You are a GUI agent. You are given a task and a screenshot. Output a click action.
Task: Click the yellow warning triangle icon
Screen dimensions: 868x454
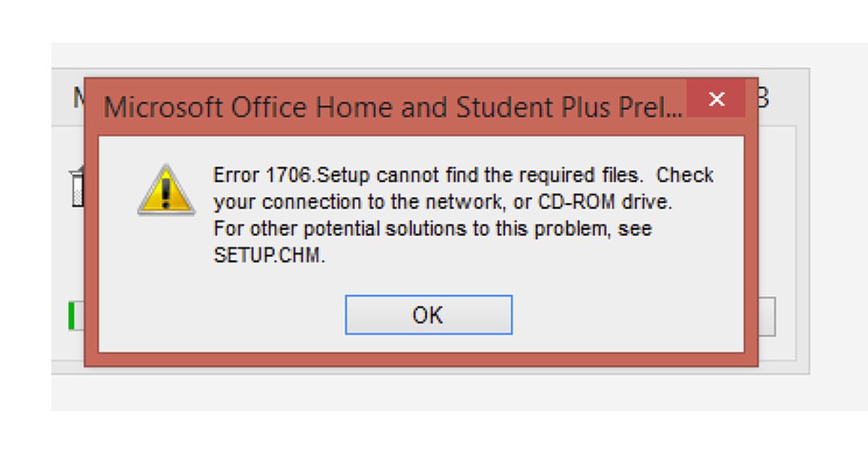[x=166, y=190]
